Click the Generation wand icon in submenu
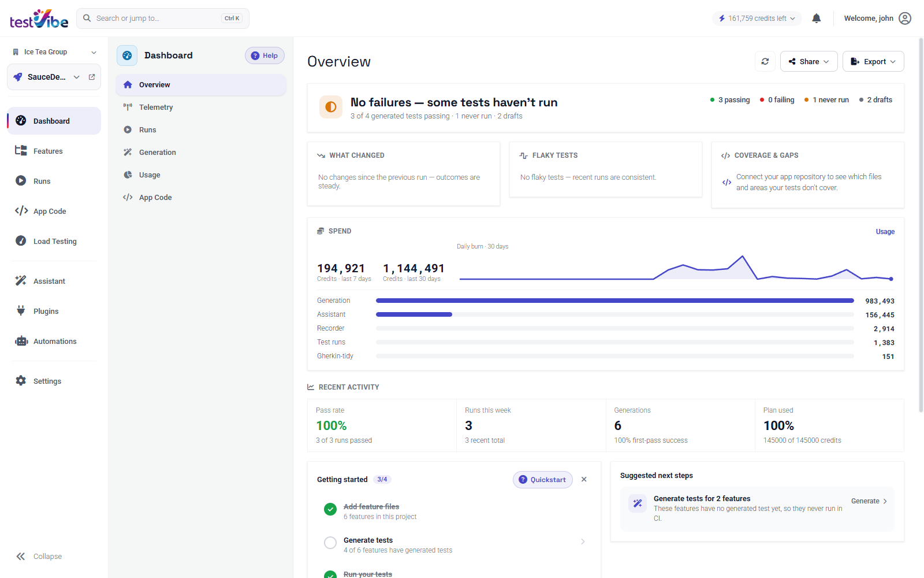 click(128, 152)
